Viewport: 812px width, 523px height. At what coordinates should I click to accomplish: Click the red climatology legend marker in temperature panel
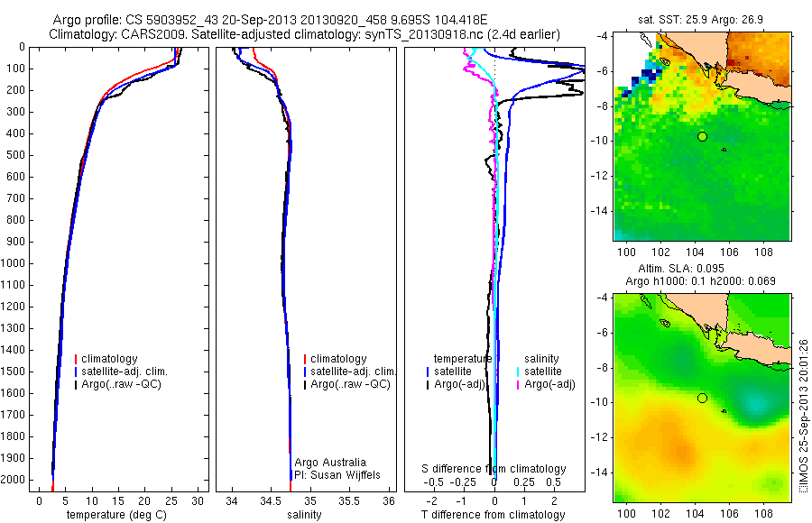(76, 359)
